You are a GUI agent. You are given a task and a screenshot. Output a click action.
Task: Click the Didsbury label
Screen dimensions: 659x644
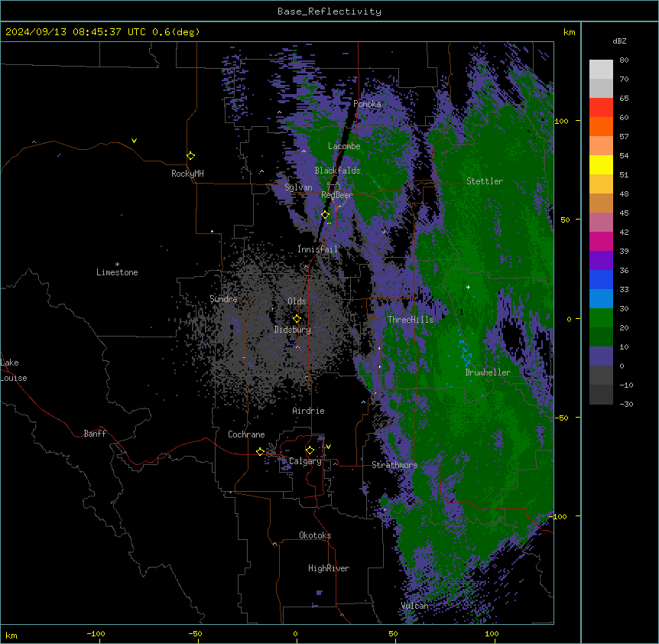tap(293, 330)
